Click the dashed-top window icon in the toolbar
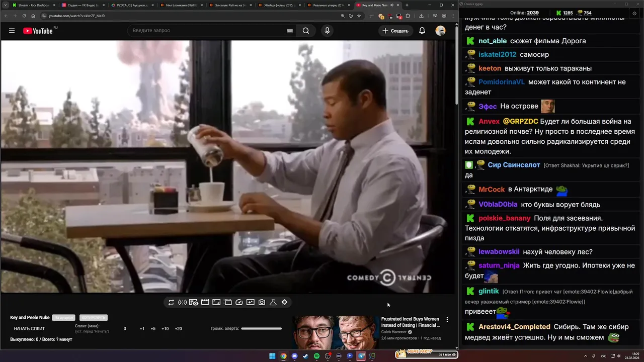Image resolution: width=644 pixels, height=362 pixels. [x=227, y=302]
